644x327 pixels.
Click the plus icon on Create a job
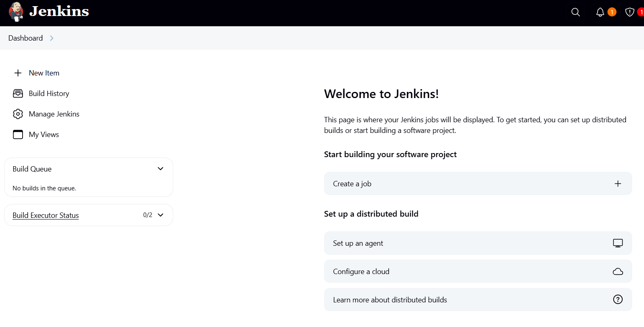(x=618, y=184)
